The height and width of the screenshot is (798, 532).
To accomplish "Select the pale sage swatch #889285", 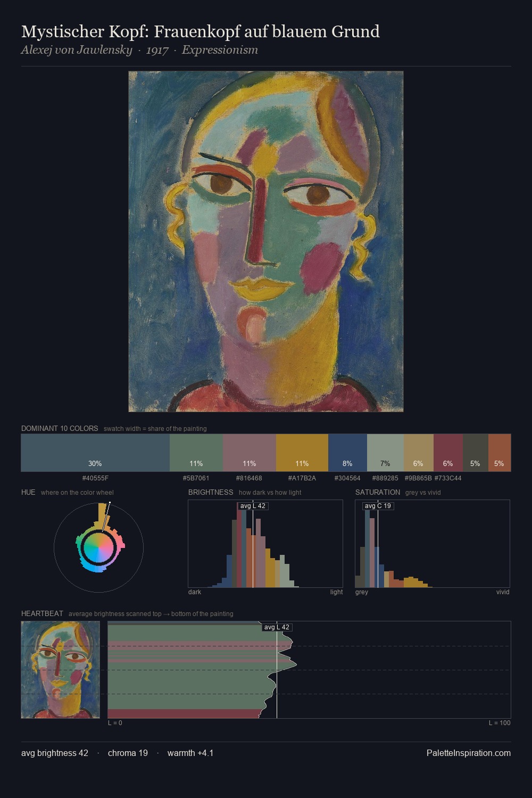I will [385, 453].
